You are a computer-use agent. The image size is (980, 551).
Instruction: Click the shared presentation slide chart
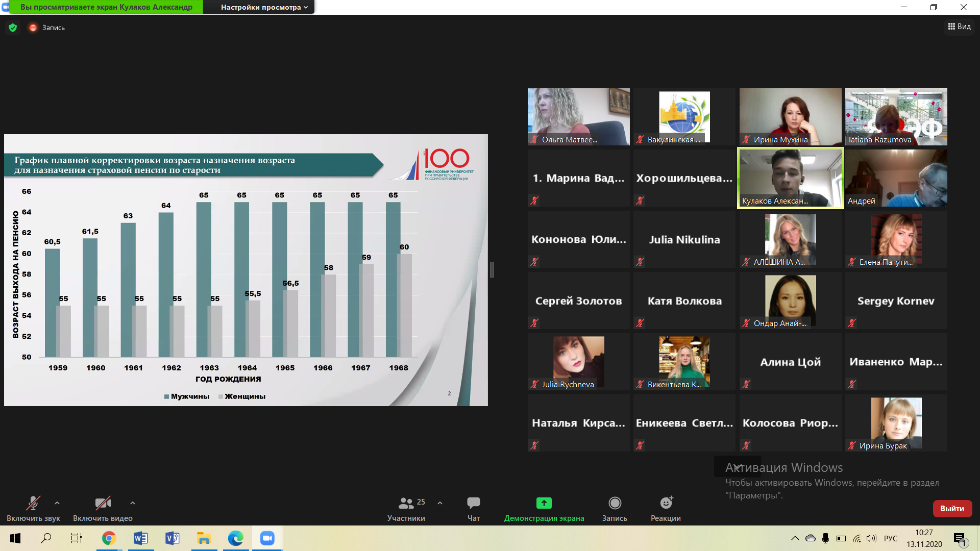tap(246, 270)
